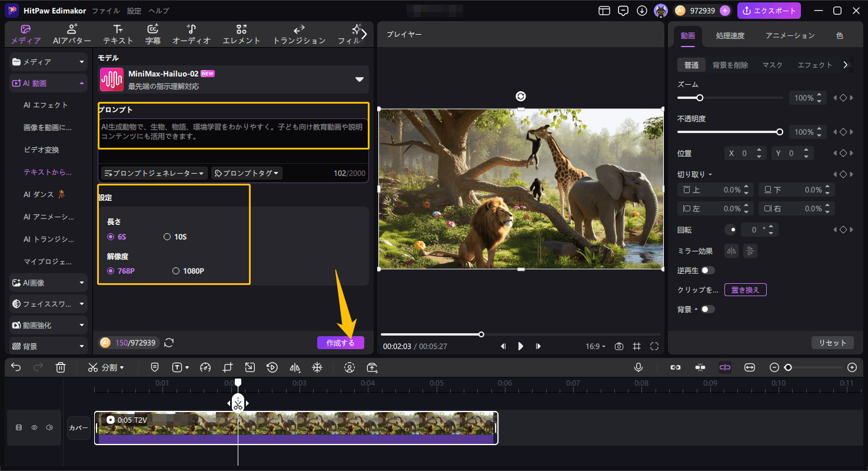Click the delete trash icon in timeline toolbar
The image size is (868, 471).
60,367
